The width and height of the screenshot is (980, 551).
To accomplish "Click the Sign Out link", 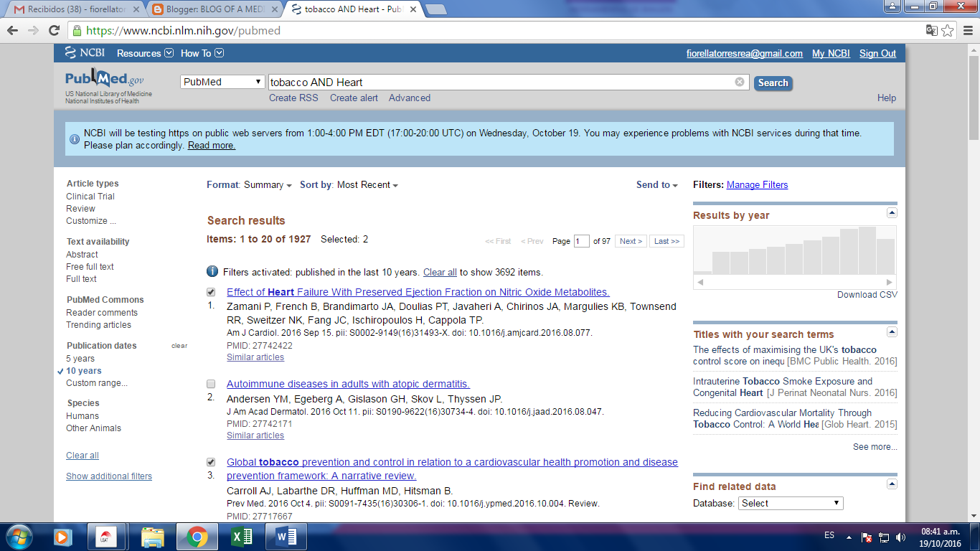I will [x=877, y=53].
